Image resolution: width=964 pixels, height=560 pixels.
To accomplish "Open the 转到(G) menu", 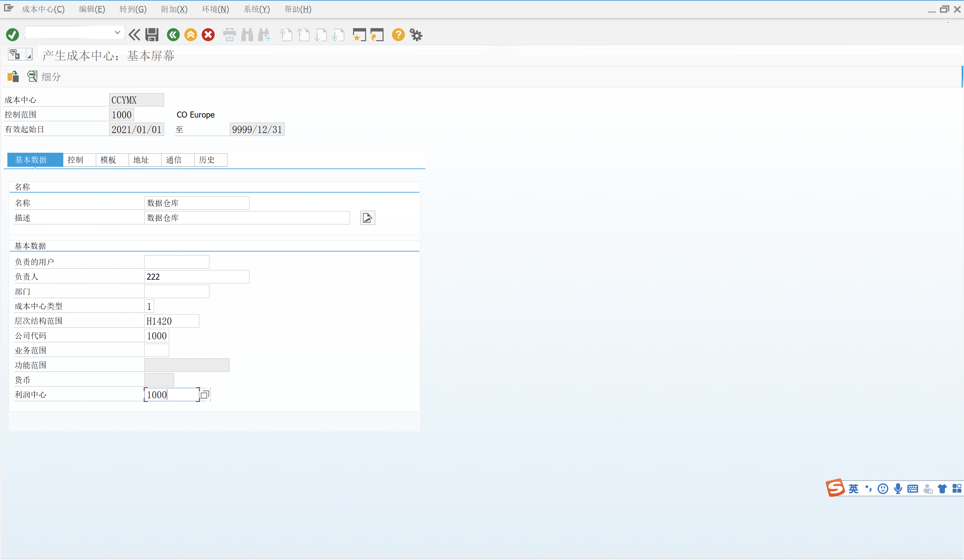I will point(133,9).
